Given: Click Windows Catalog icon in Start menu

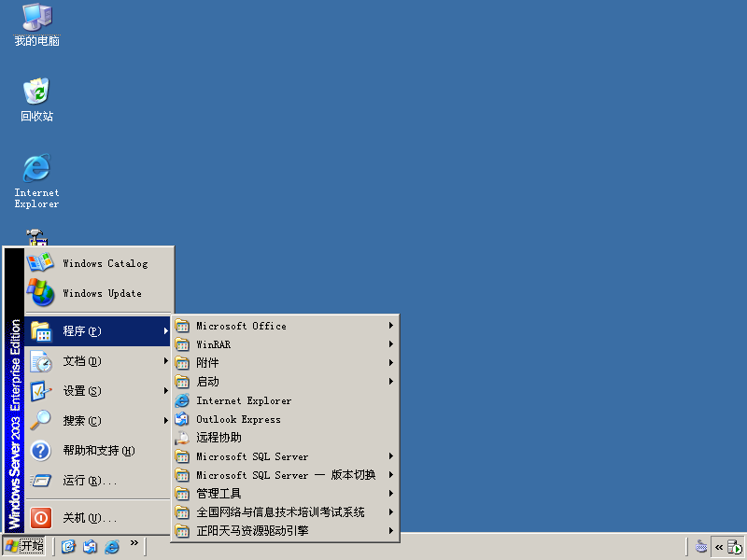Looking at the screenshot, I should coord(40,263).
